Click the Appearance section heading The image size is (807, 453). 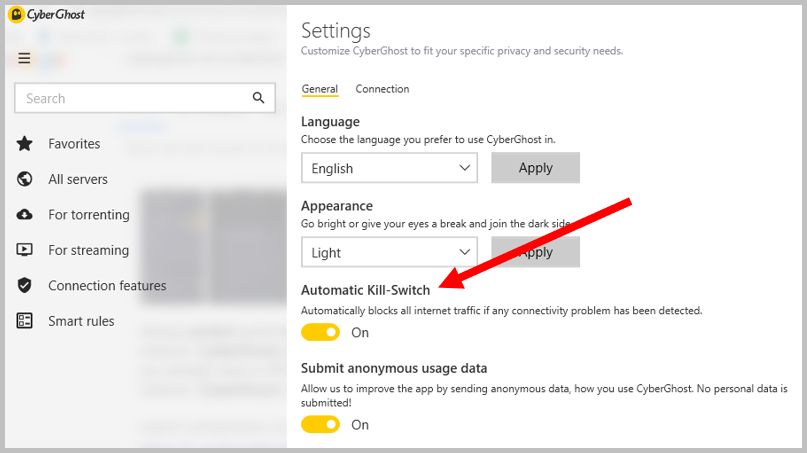(x=337, y=206)
